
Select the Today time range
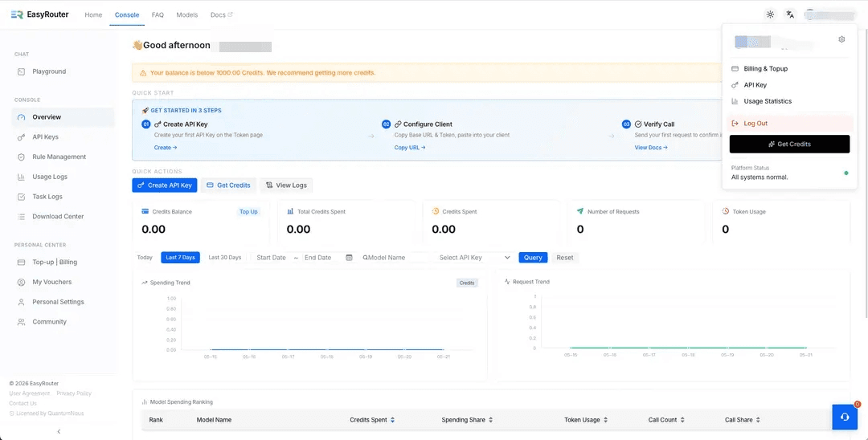pos(145,258)
